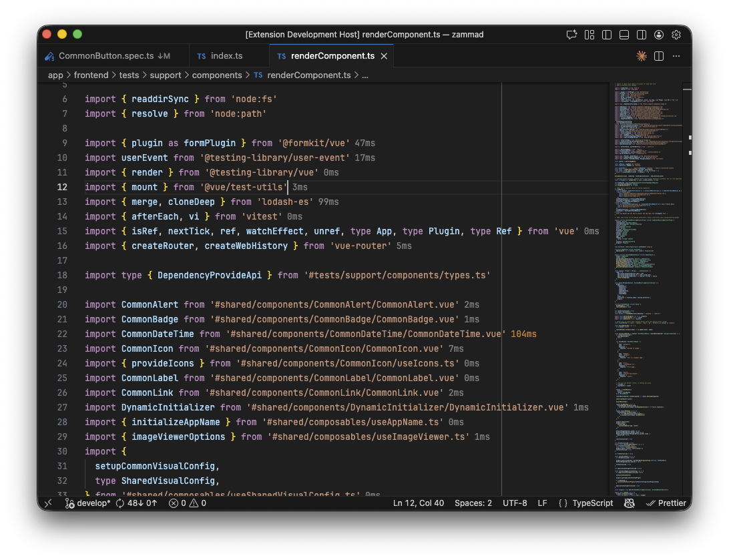
Task: Close the renderComponent.ts tab
Action: [384, 56]
